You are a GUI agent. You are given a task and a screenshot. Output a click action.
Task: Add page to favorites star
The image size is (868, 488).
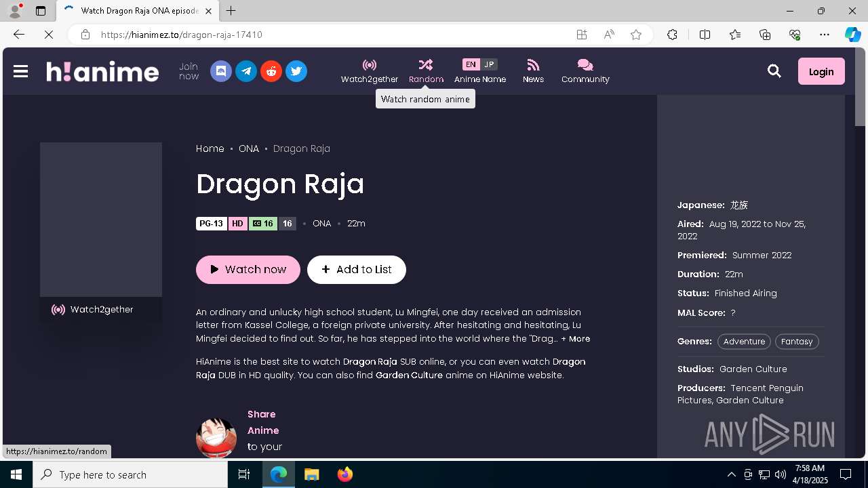(636, 35)
